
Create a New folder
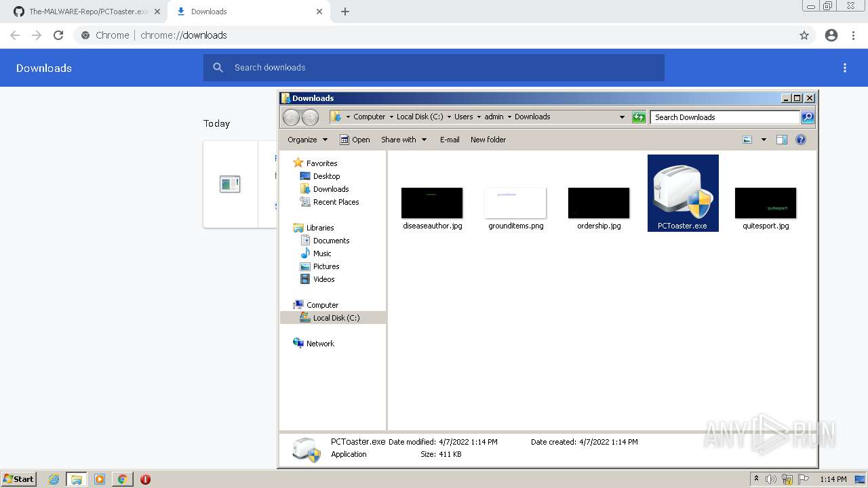tap(488, 140)
